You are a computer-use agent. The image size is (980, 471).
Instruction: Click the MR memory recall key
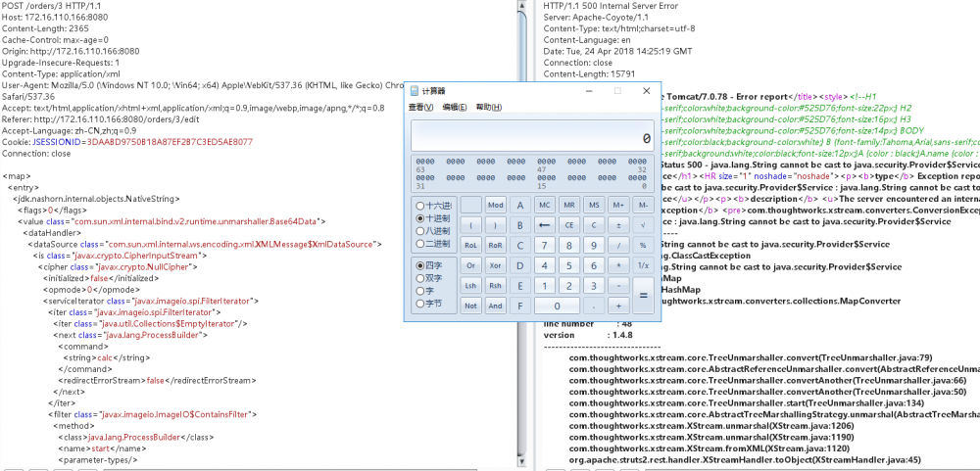pos(568,205)
